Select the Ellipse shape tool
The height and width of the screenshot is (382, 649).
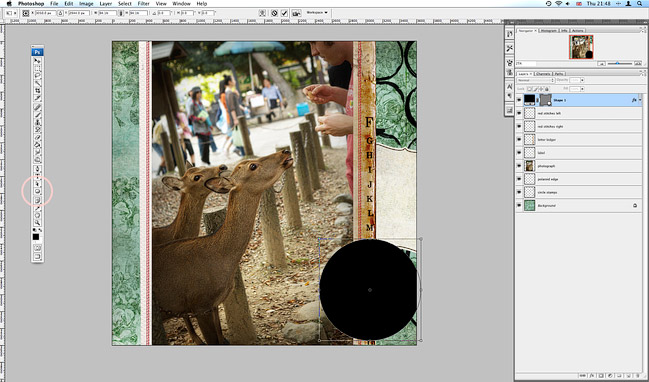point(37,192)
